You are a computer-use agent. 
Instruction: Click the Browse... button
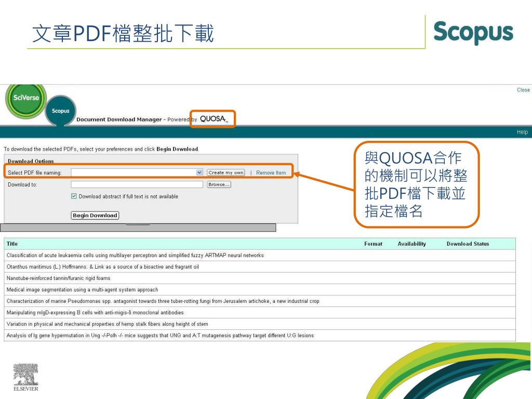(219, 184)
